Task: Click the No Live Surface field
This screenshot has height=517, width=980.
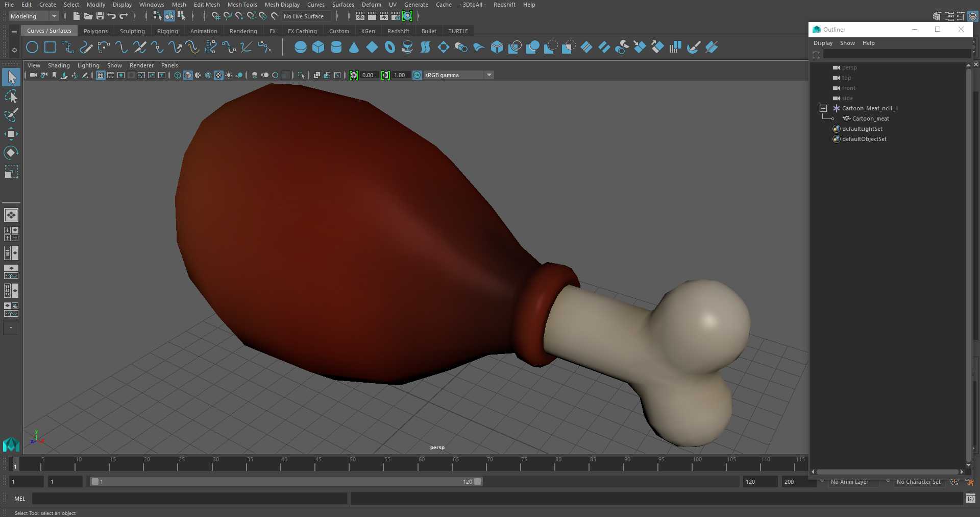Action: (307, 16)
